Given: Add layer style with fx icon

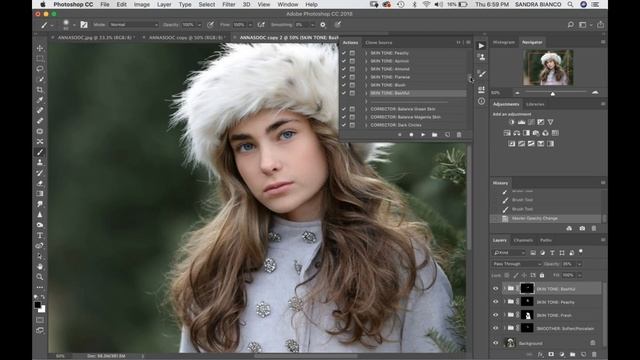Looking at the screenshot, I should pyautogui.click(x=540, y=355).
